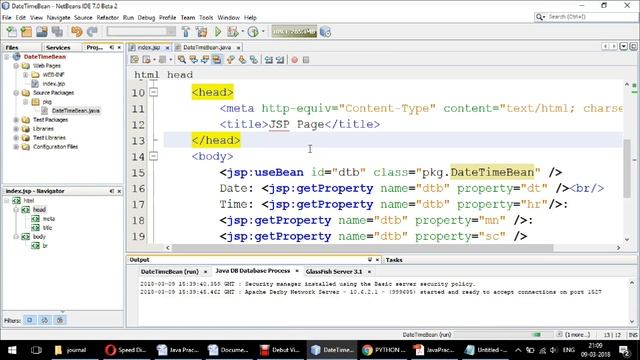Image resolution: width=640 pixels, height=360 pixels.
Task: Click the Next Bookmark editor icon
Action: click(x=242, y=60)
